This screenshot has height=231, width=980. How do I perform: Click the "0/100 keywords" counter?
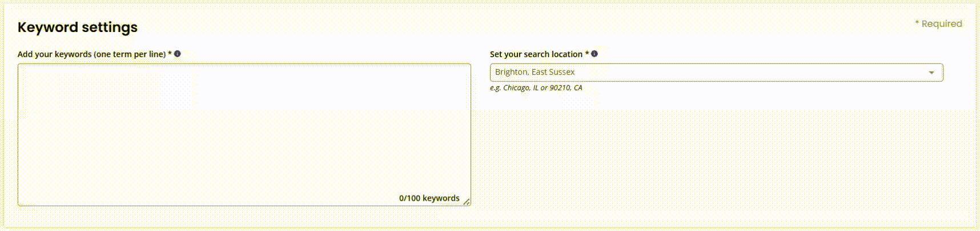[x=429, y=198]
